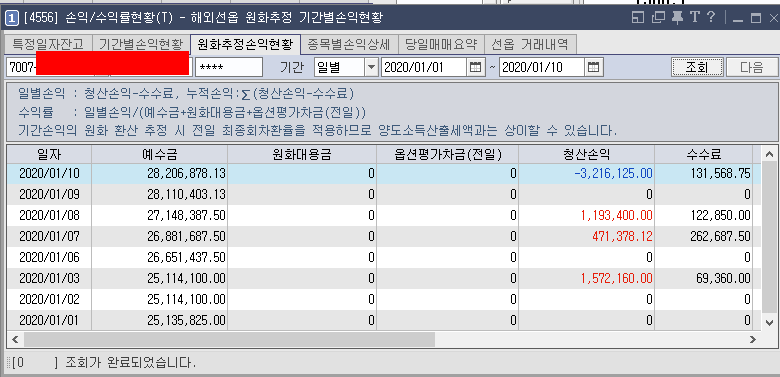Open calendar picker for end date 2020/01/10

coord(593,67)
